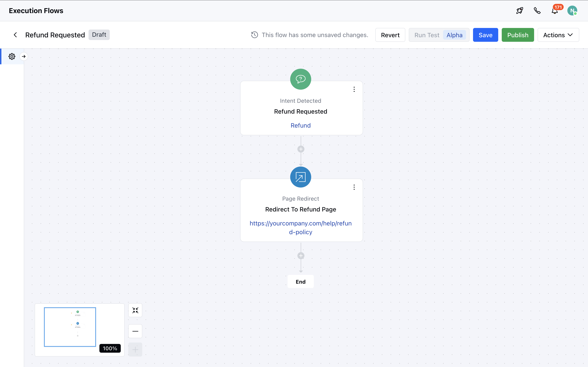
Task: Save the flow changes
Action: pos(485,35)
